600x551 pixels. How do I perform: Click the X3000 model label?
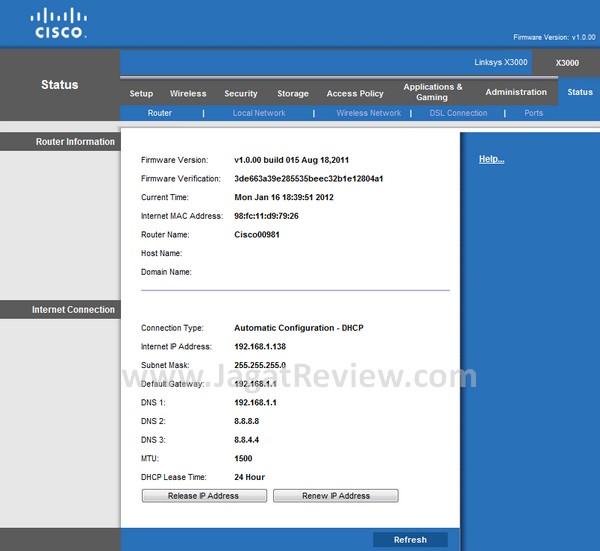[568, 61]
